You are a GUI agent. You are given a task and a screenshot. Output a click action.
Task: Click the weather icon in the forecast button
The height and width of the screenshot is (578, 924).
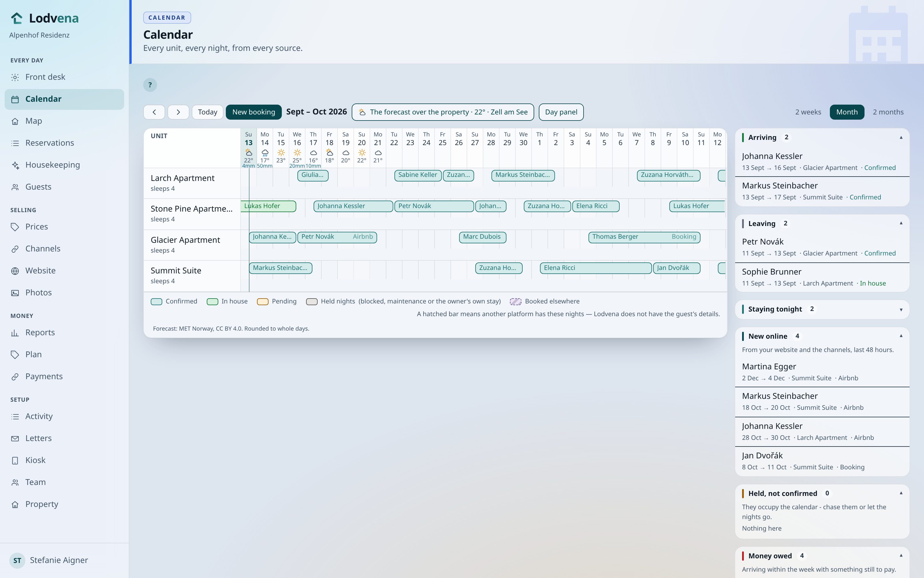click(362, 112)
